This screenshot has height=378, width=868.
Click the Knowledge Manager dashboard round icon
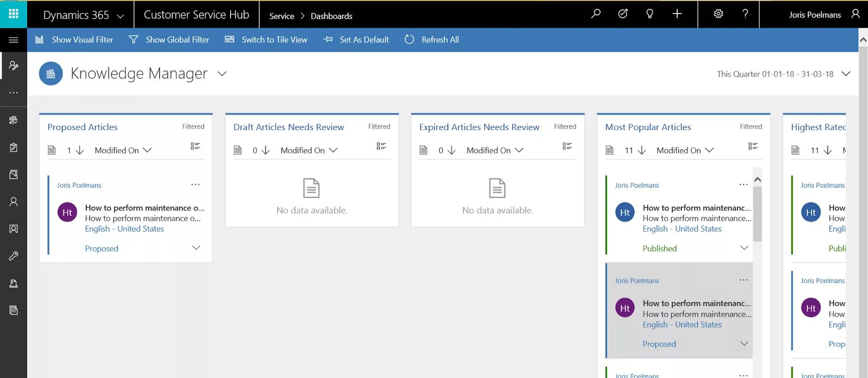click(x=51, y=74)
